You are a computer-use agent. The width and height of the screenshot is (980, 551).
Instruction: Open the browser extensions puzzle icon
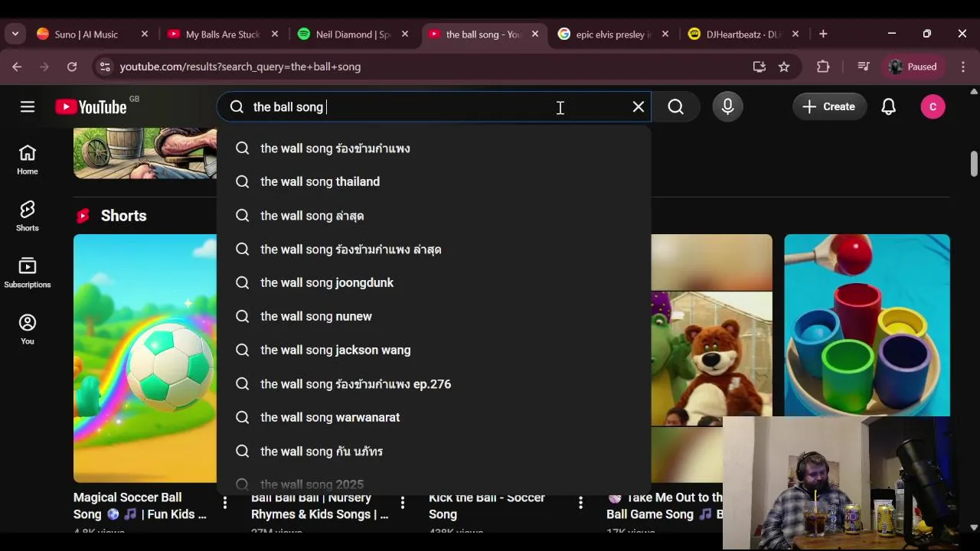tap(823, 67)
